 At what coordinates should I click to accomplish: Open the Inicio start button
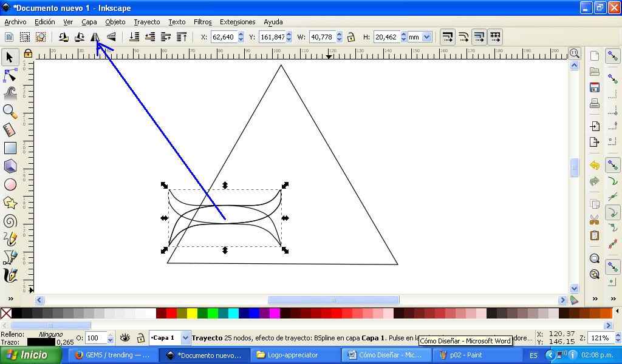click(30, 355)
